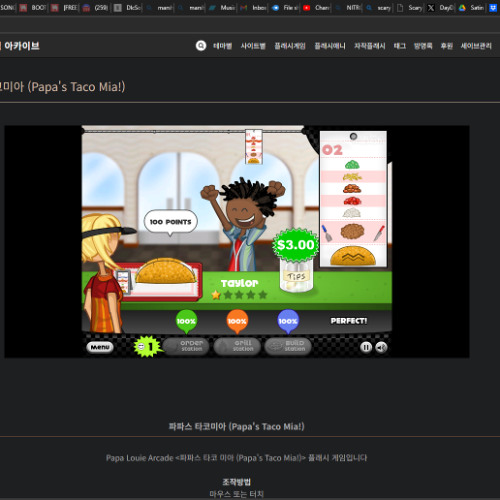Click the 아카이브 site logo
Screen dimensions: 500x500
21,46
